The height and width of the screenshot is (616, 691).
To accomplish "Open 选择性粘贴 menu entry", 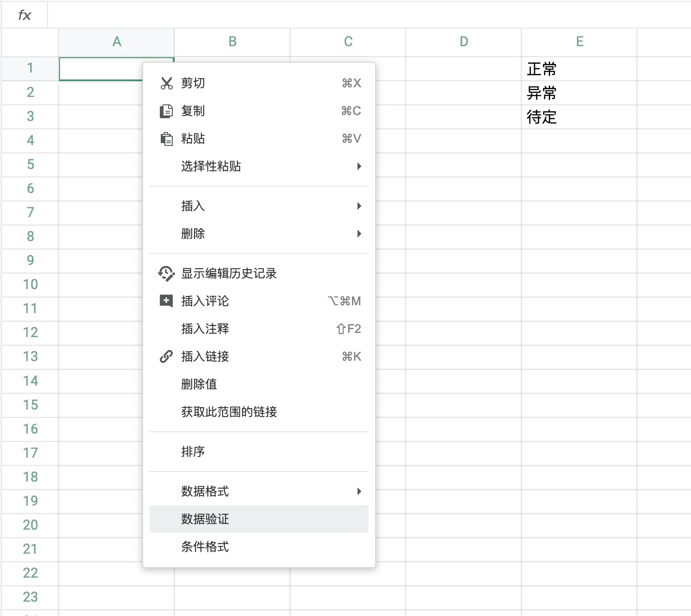I will click(259, 166).
